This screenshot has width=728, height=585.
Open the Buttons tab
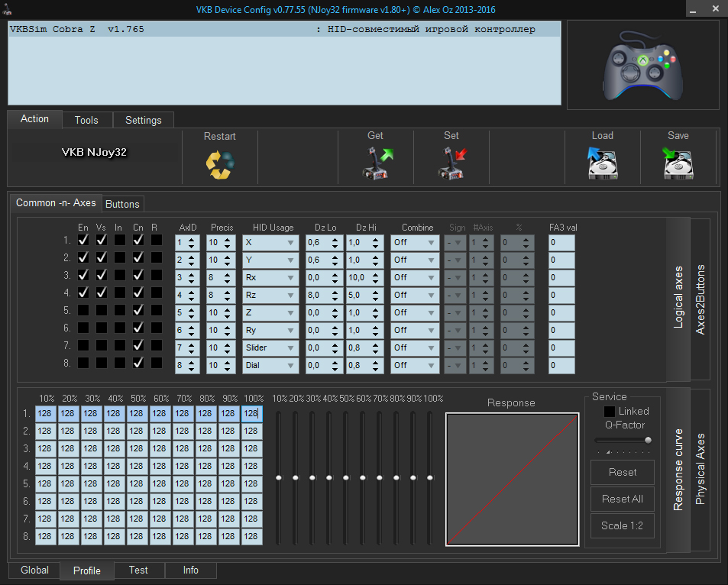pos(122,204)
